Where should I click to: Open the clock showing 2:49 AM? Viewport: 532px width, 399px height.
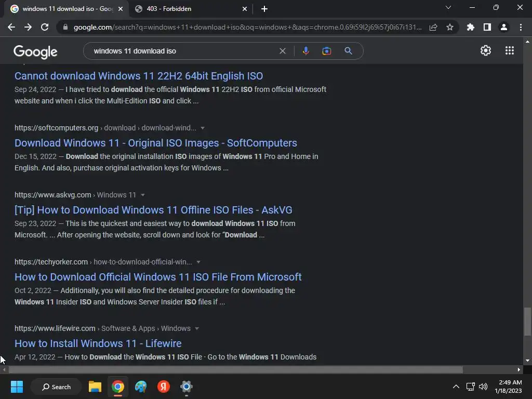pyautogui.click(x=509, y=387)
